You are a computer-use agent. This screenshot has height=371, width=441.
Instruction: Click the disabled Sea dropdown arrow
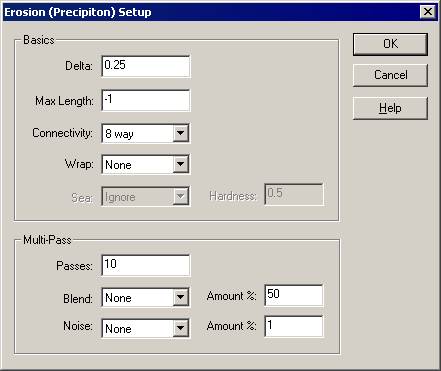[180, 196]
